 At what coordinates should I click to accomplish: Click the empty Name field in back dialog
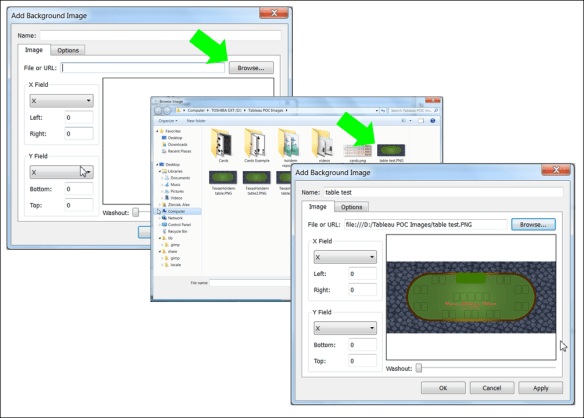[160, 35]
